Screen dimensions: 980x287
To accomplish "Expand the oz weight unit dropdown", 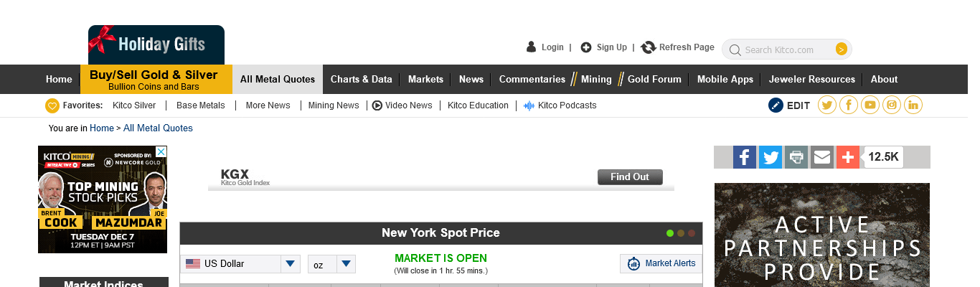I will [x=331, y=264].
